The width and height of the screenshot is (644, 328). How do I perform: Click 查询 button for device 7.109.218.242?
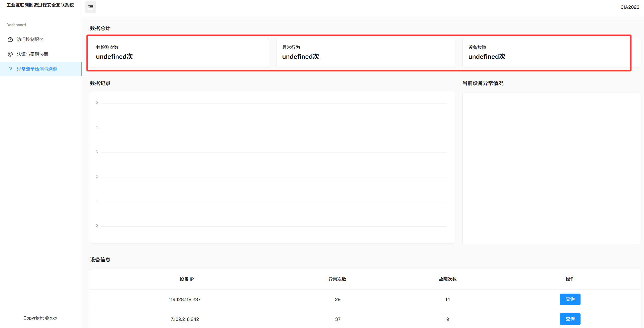click(570, 319)
